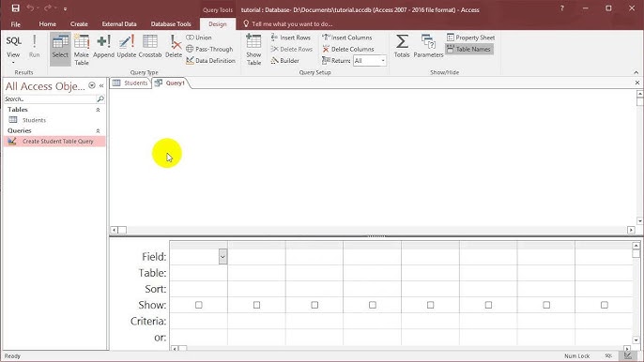Click the navigation pane Search box

[x=50, y=98]
